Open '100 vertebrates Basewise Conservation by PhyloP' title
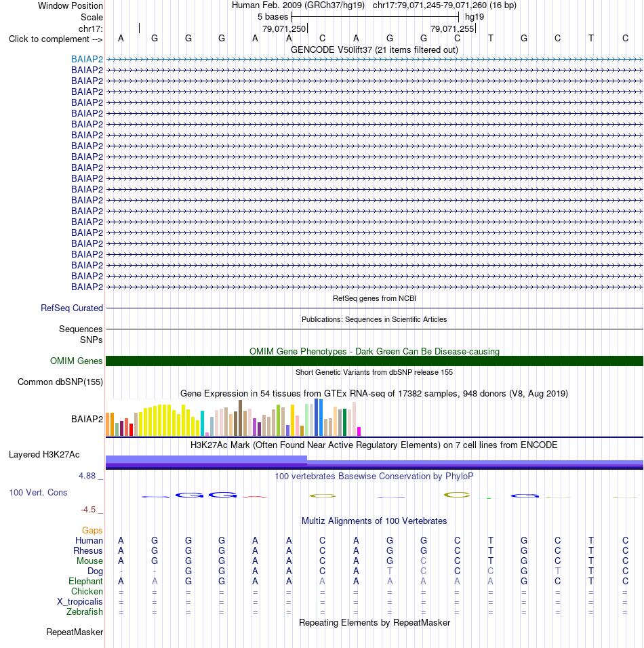Image resolution: width=644 pixels, height=648 pixels. pyautogui.click(x=374, y=476)
